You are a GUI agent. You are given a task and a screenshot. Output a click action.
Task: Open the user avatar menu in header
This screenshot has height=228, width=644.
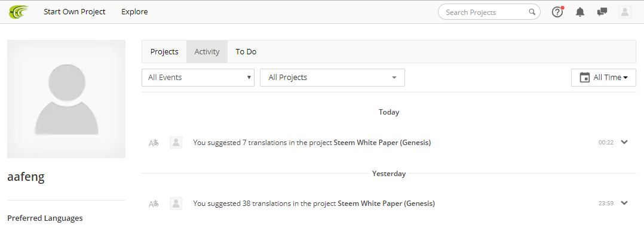[625, 12]
